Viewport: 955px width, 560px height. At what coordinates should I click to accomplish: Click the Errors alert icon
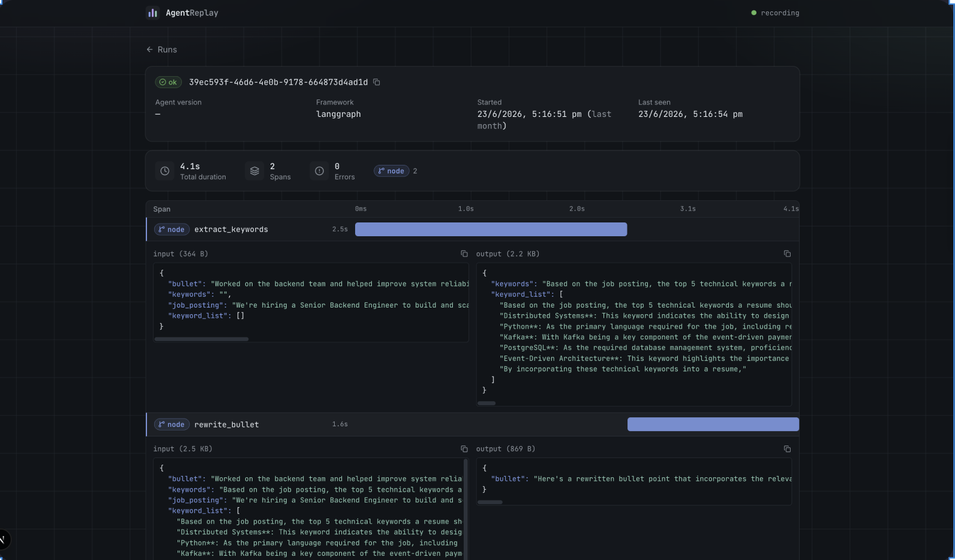click(319, 171)
